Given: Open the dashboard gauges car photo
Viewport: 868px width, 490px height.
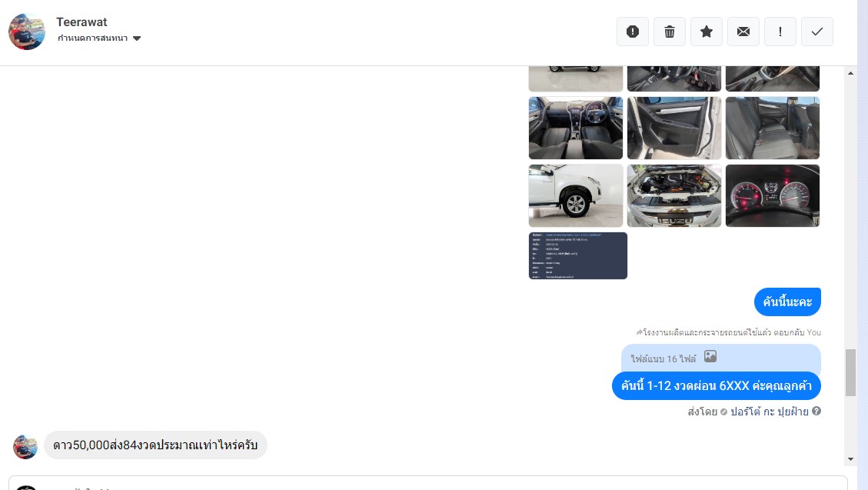Looking at the screenshot, I should [772, 195].
